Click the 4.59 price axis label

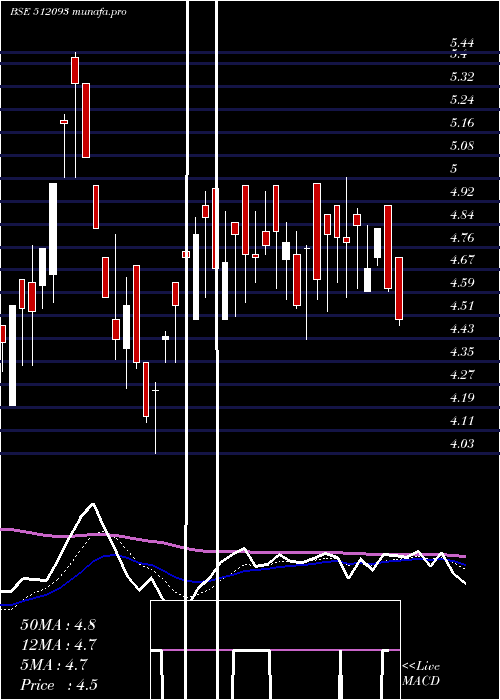[x=462, y=283]
